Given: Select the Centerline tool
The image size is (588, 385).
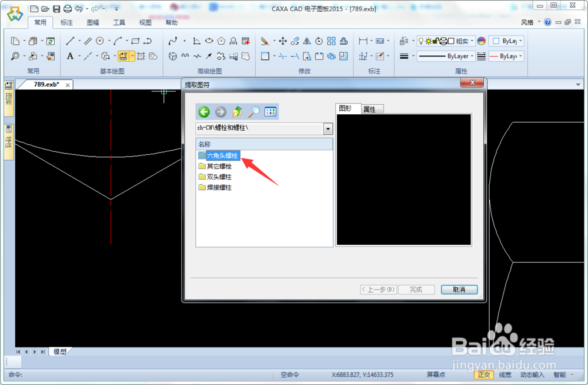Looking at the screenshot, I should 88,57.
